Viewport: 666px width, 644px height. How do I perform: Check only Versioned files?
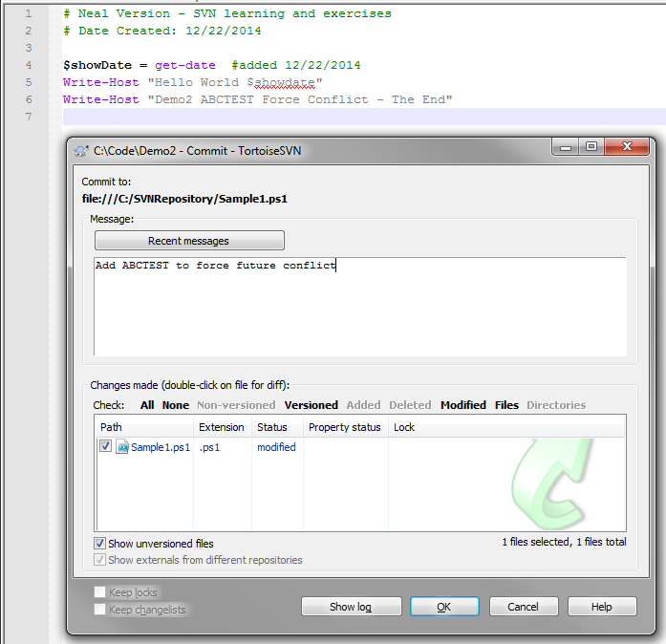point(312,405)
